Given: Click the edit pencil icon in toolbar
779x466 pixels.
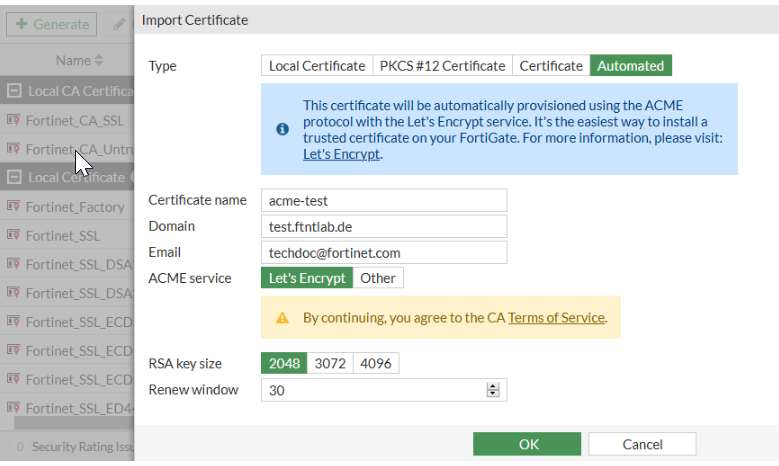Looking at the screenshot, I should (118, 24).
